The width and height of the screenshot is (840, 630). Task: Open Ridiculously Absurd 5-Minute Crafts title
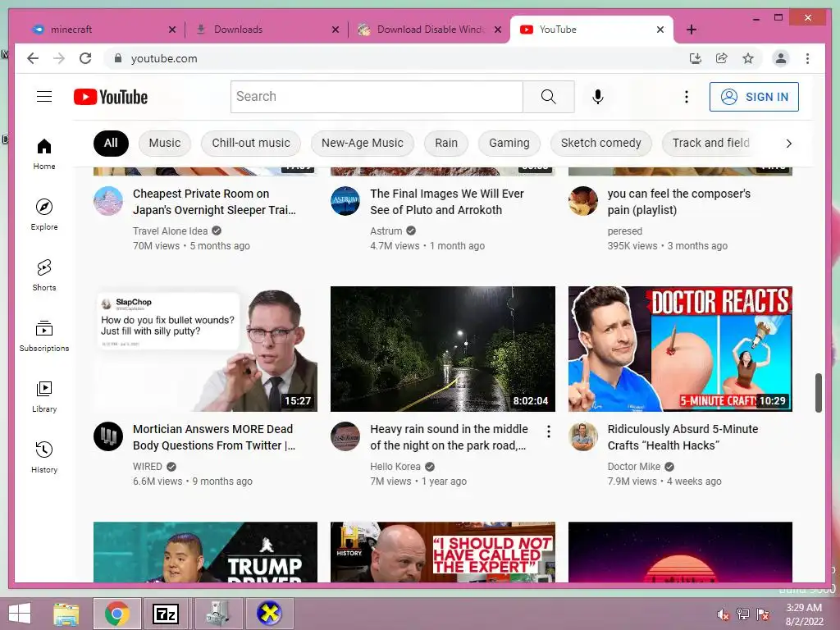682,437
